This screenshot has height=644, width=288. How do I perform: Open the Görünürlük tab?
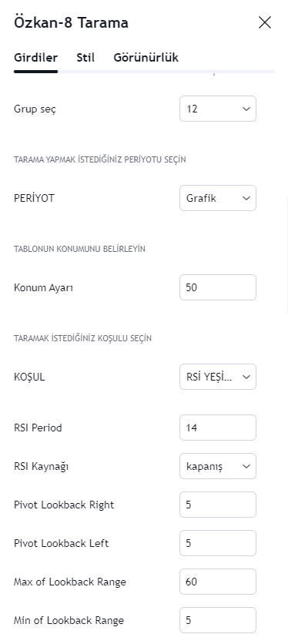point(146,58)
